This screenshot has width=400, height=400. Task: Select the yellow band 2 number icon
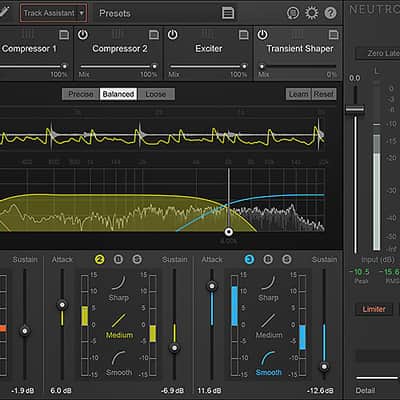99,259
